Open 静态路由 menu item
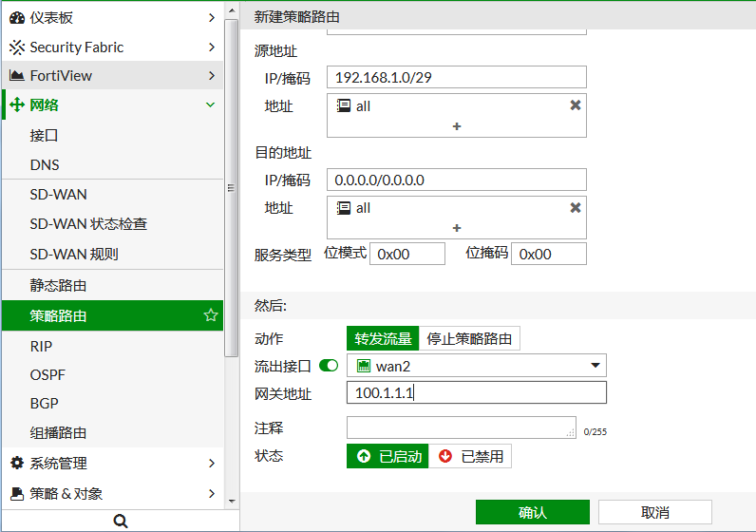 click(x=58, y=285)
